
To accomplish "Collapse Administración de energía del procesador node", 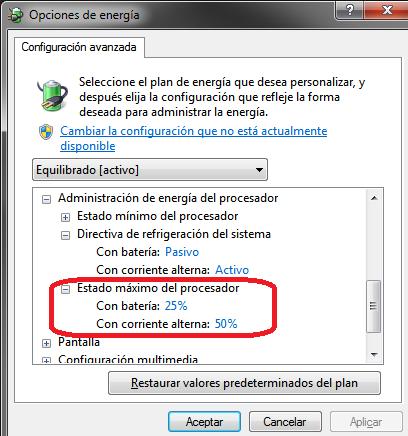I will 46,199.
